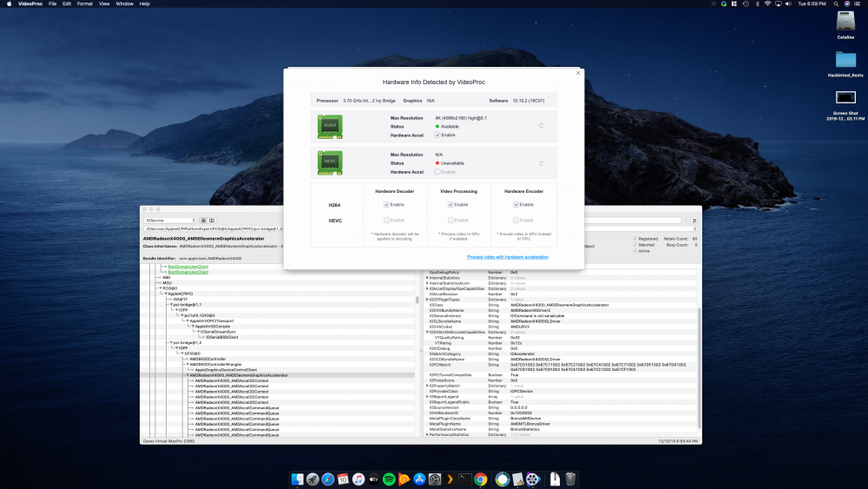Close the Hardware Info dialog
This screenshot has width=868, height=489.
[x=578, y=73]
